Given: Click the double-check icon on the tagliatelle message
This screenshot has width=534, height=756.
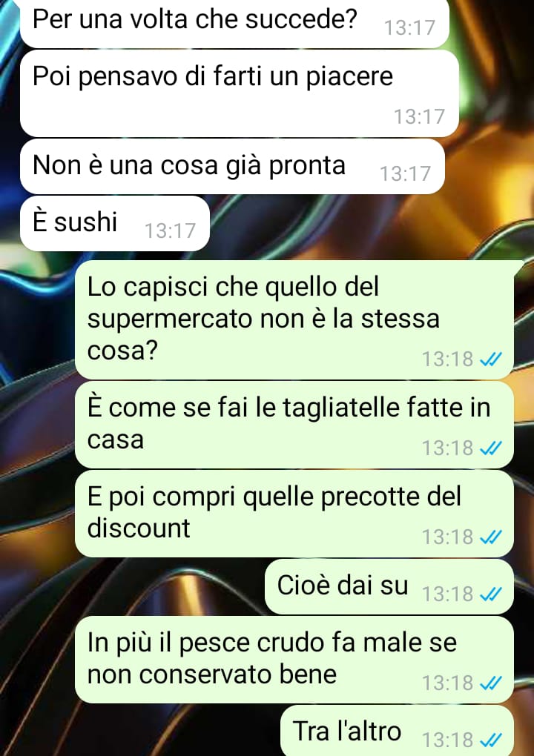Looking at the screenshot, I should [x=491, y=448].
